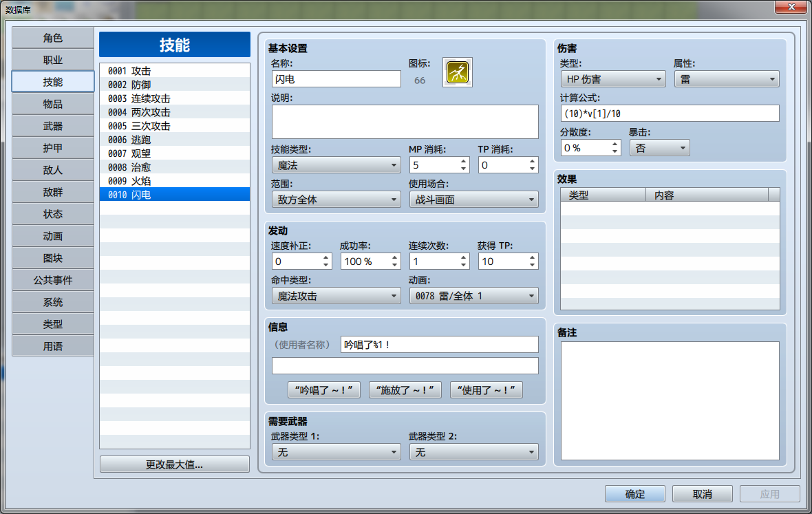The image size is (812, 514).
Task: Open the 动画 dropdown showing 0078 雷/全体 1
Action: click(474, 296)
